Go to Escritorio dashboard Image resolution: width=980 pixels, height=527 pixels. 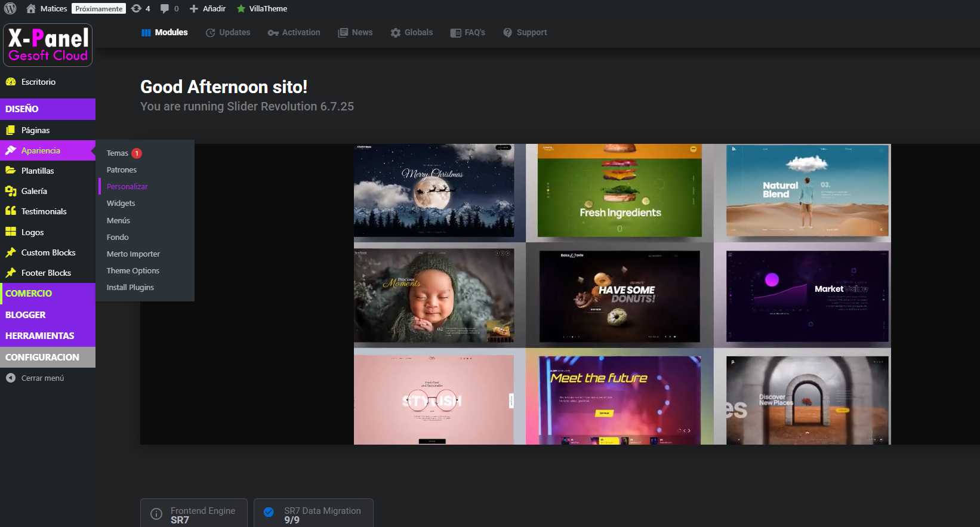pos(48,82)
